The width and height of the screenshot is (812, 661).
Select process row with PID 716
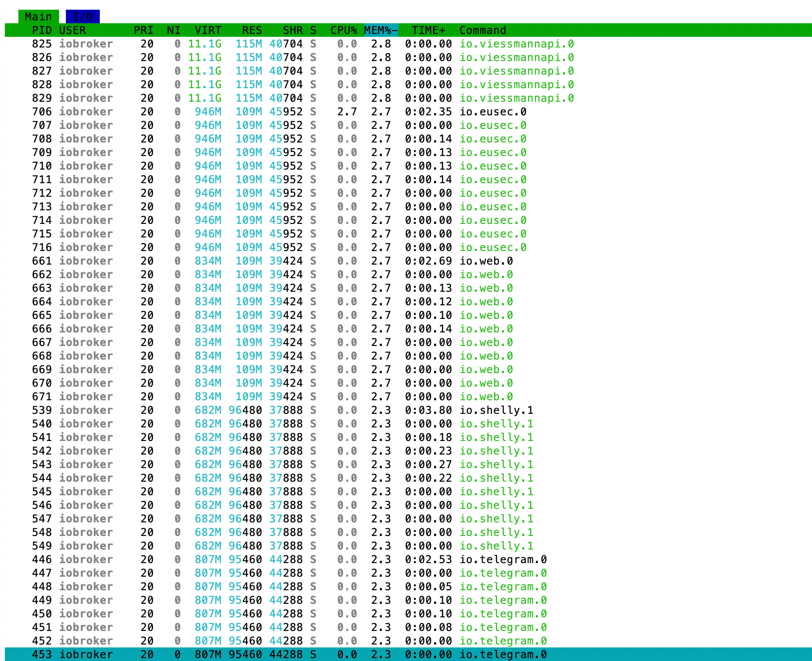tap(408, 247)
